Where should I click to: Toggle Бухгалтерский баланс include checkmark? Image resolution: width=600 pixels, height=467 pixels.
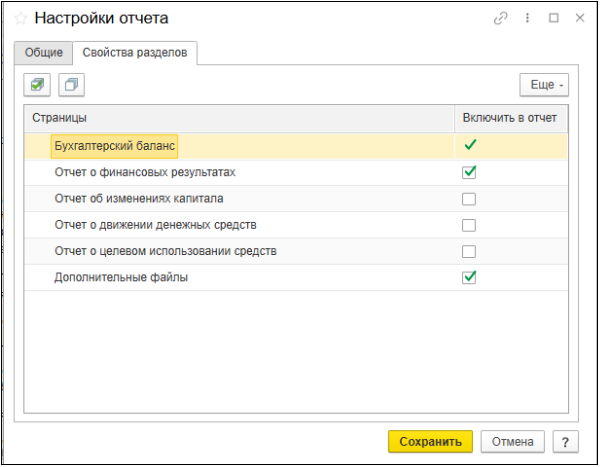[470, 145]
